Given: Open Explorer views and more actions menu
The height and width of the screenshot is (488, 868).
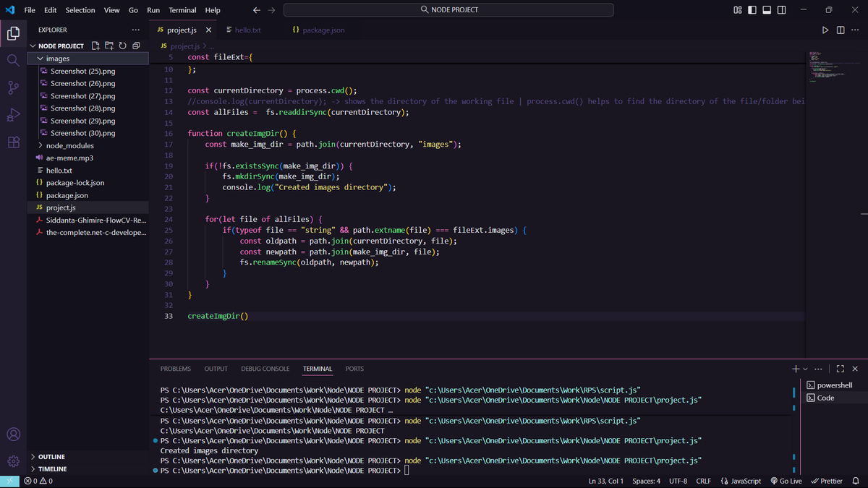Looking at the screenshot, I should 136,30.
